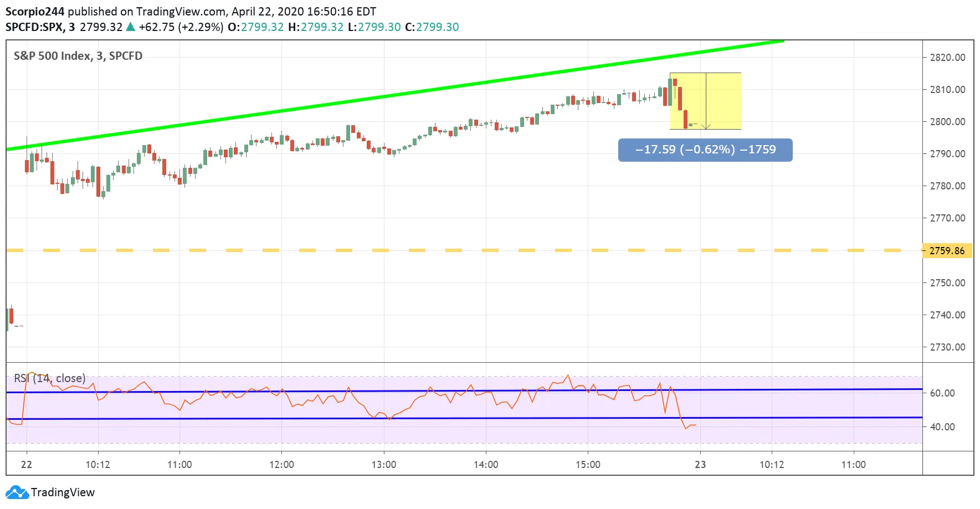
Task: Click the L:2799.30 low value
Action: (374, 27)
